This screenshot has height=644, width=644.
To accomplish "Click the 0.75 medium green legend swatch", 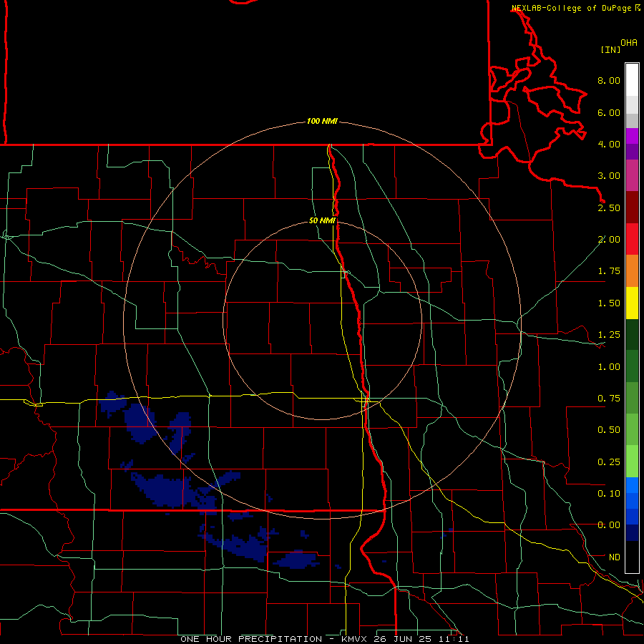I will pyautogui.click(x=632, y=399).
